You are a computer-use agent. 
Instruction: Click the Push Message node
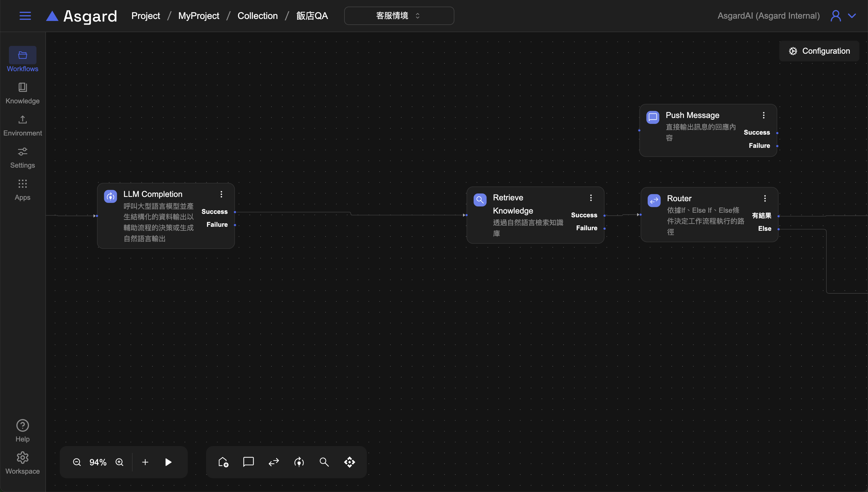[693, 115]
